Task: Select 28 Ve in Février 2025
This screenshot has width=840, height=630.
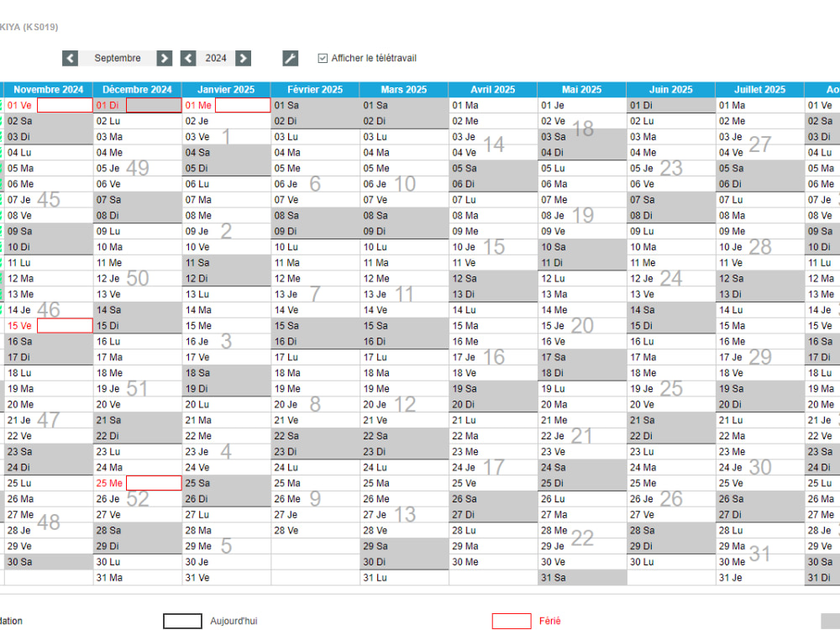Action: pos(315,530)
